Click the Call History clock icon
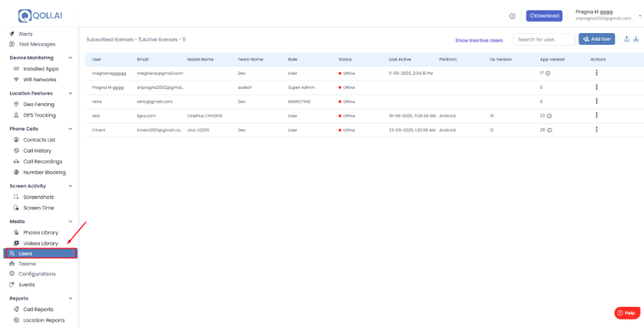This screenshot has width=644, height=334. 16,151
